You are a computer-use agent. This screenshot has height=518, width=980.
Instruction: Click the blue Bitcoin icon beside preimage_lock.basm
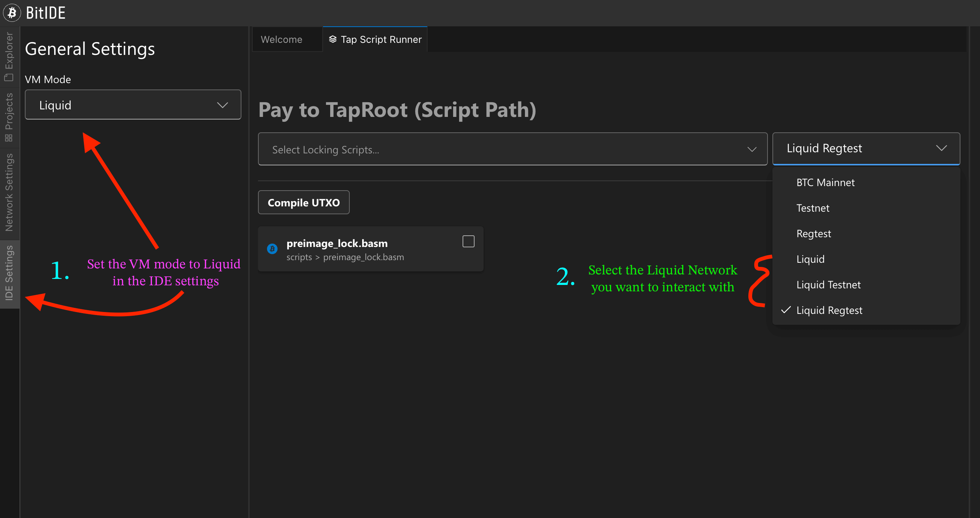coord(272,249)
